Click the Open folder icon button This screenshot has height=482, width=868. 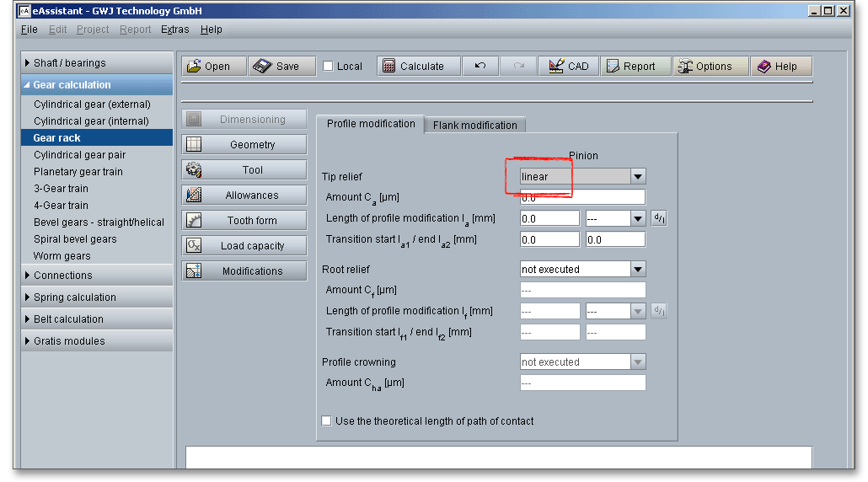click(214, 67)
